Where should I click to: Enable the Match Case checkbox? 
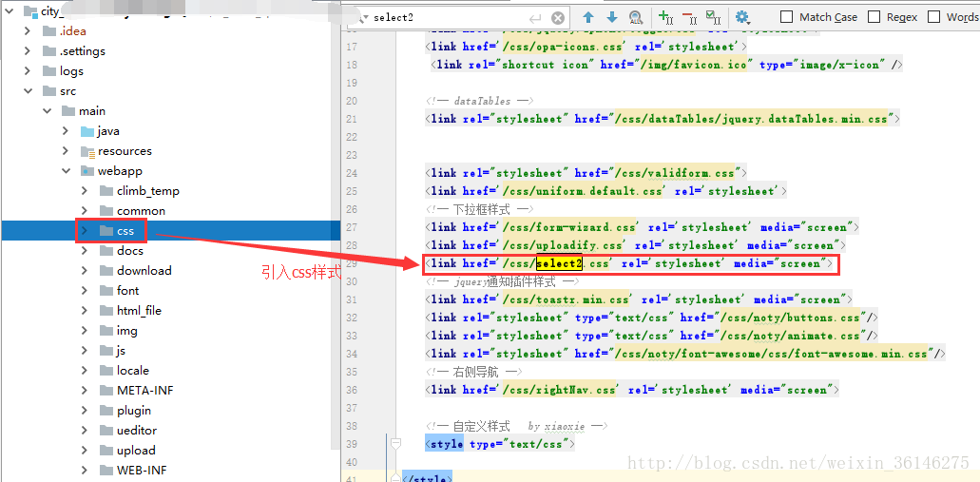coord(787,17)
